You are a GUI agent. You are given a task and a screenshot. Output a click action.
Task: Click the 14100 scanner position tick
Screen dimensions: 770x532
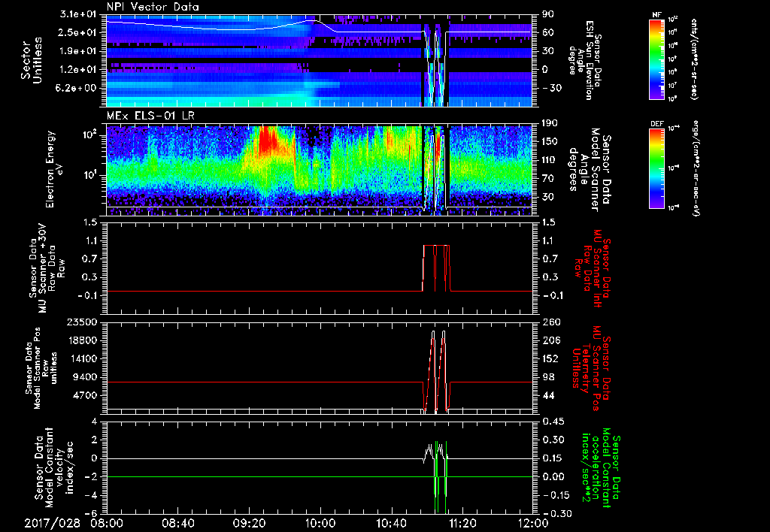click(x=81, y=358)
